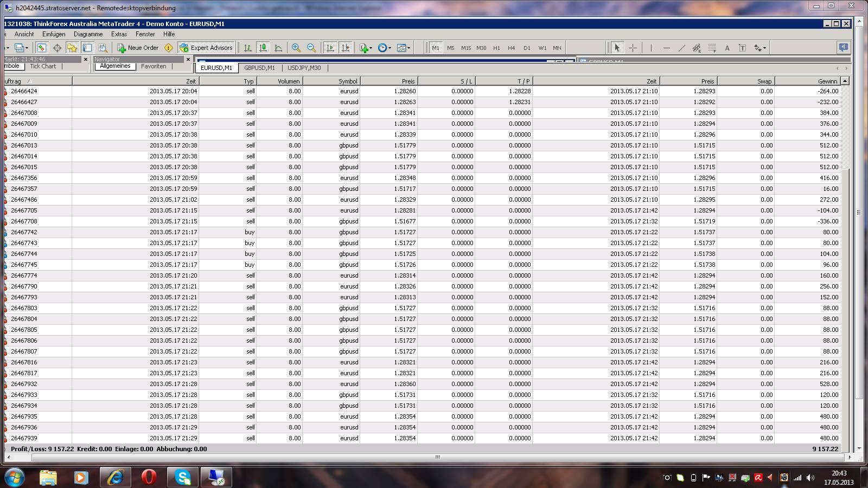Toggle the Expert Advisors button
Screen dimensions: 868x488
coord(206,48)
